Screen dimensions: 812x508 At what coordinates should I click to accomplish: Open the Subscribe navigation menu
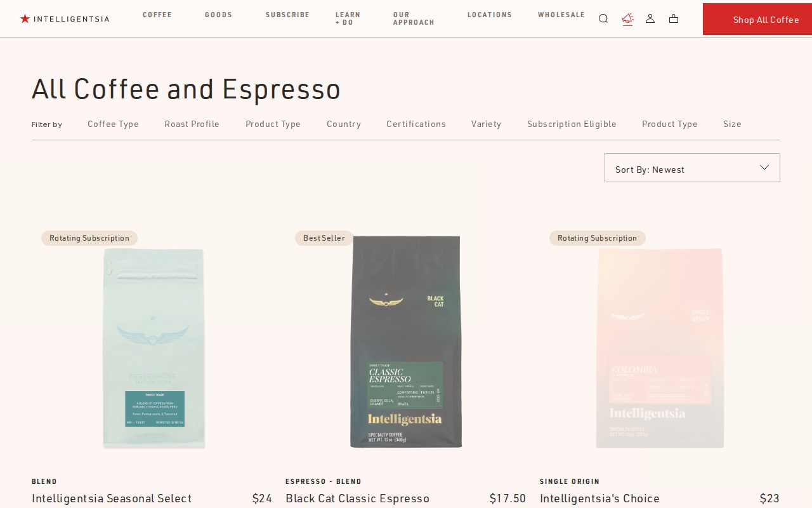[x=287, y=15]
